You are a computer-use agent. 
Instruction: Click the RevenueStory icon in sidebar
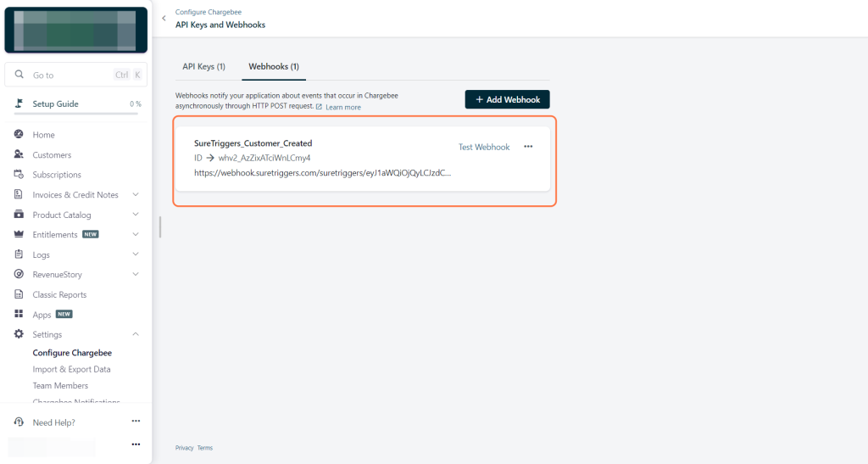click(19, 274)
